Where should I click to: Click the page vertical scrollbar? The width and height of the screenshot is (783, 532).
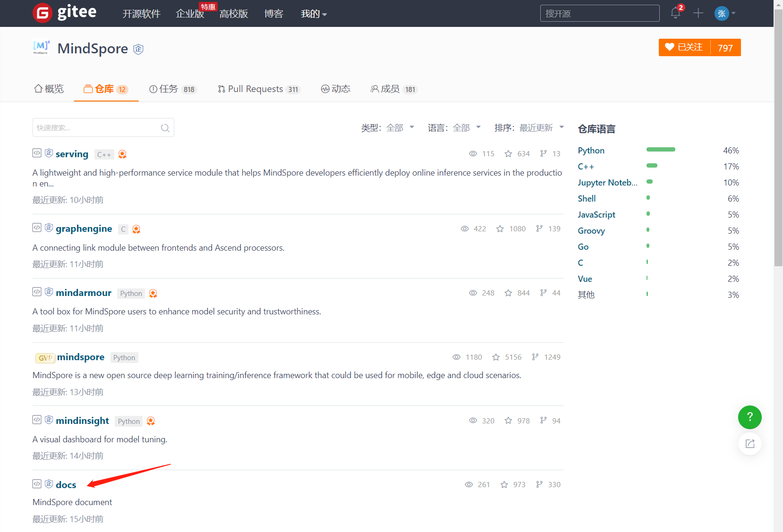[778, 138]
